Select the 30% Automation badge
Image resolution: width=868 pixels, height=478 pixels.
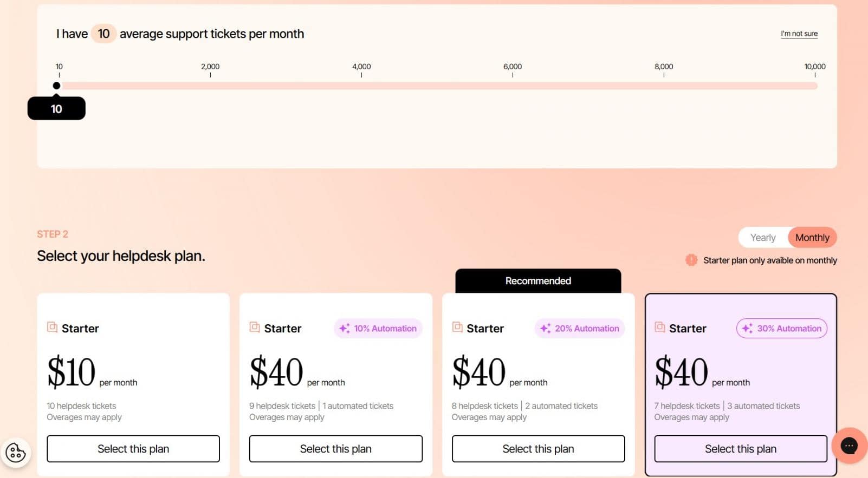point(781,329)
